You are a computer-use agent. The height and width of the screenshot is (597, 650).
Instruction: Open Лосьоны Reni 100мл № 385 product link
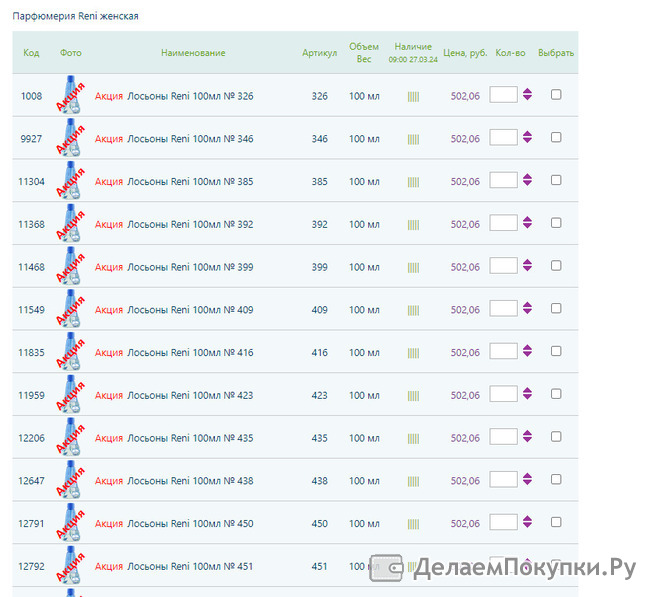190,182
